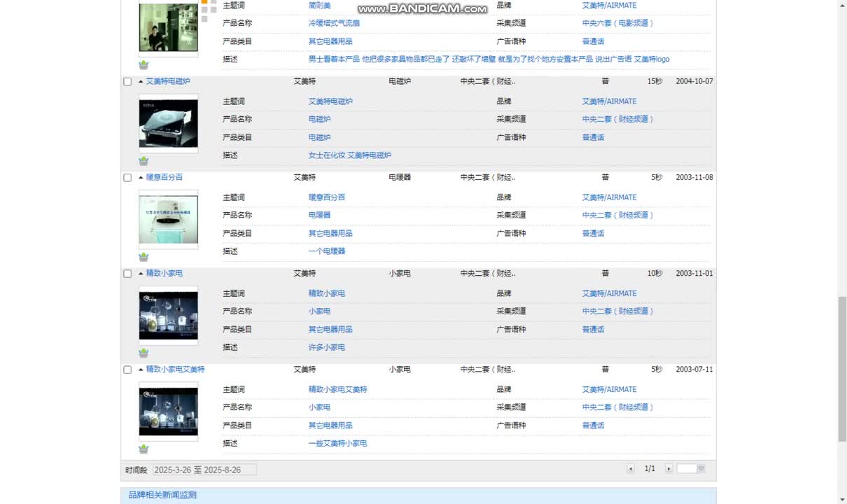Open the 暖意百分百 ad thumbnail
This screenshot has height=504, width=847.
pyautogui.click(x=168, y=219)
